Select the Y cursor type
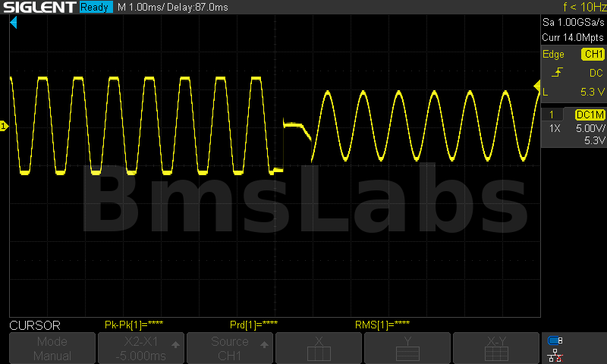The height and width of the screenshot is (364, 607). point(407,348)
